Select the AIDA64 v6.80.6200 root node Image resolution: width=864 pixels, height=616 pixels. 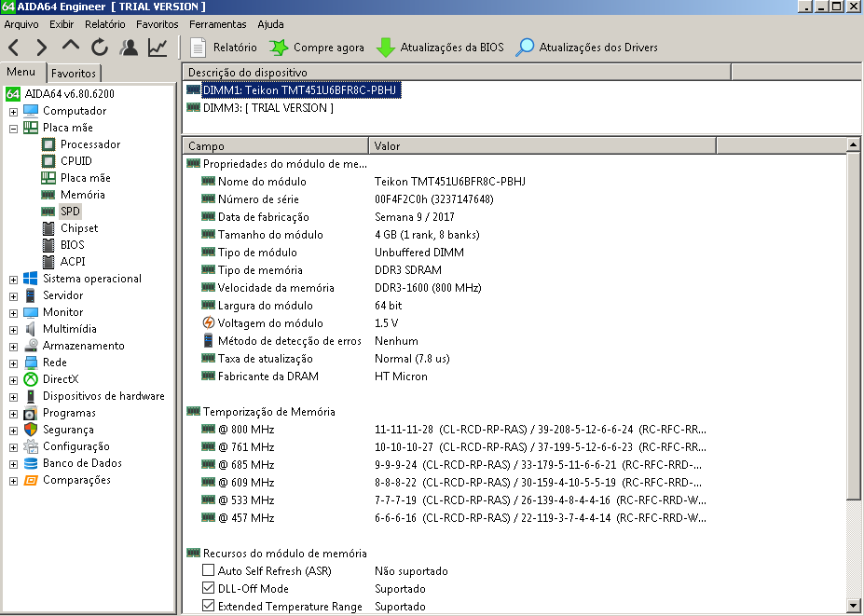coord(60,94)
